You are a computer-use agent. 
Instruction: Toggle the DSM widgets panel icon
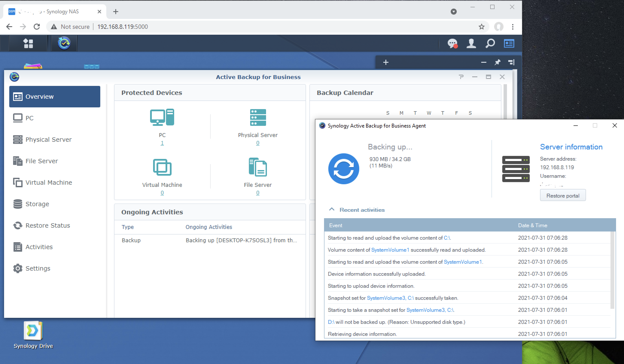click(x=509, y=44)
